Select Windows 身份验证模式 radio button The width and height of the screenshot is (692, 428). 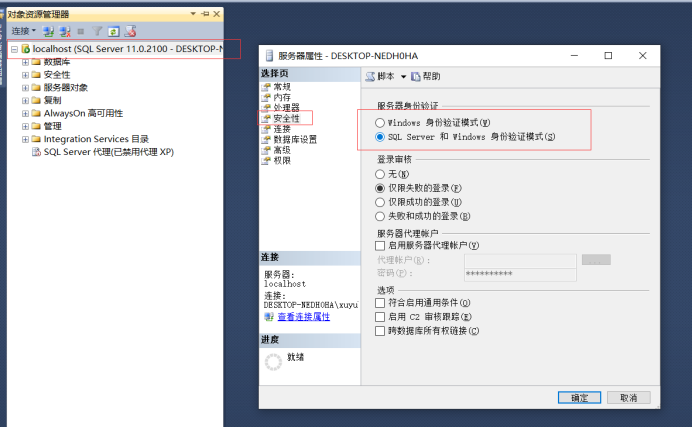(x=380, y=123)
